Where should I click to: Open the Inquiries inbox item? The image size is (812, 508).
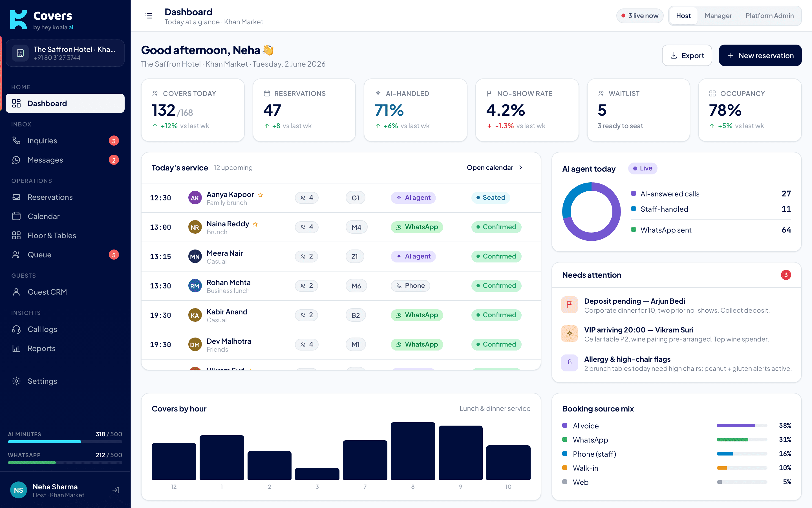[x=65, y=141]
